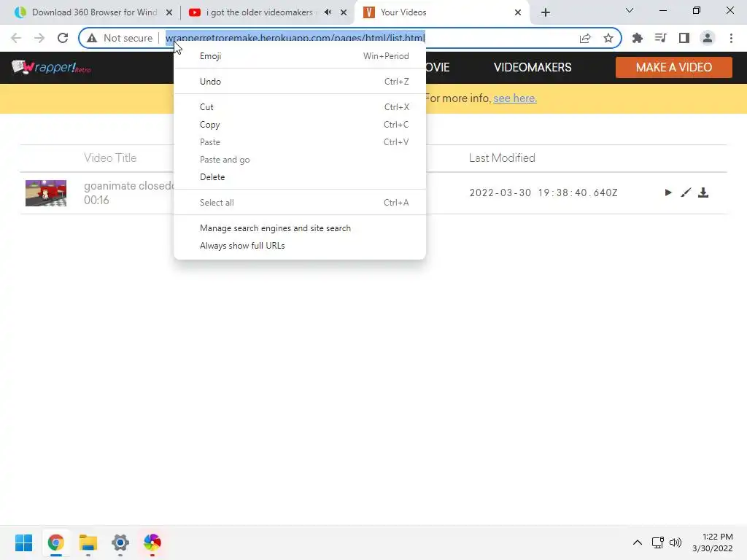Enable Always show full URLs
Screen dimensions: 747x560
click(x=300, y=246)
